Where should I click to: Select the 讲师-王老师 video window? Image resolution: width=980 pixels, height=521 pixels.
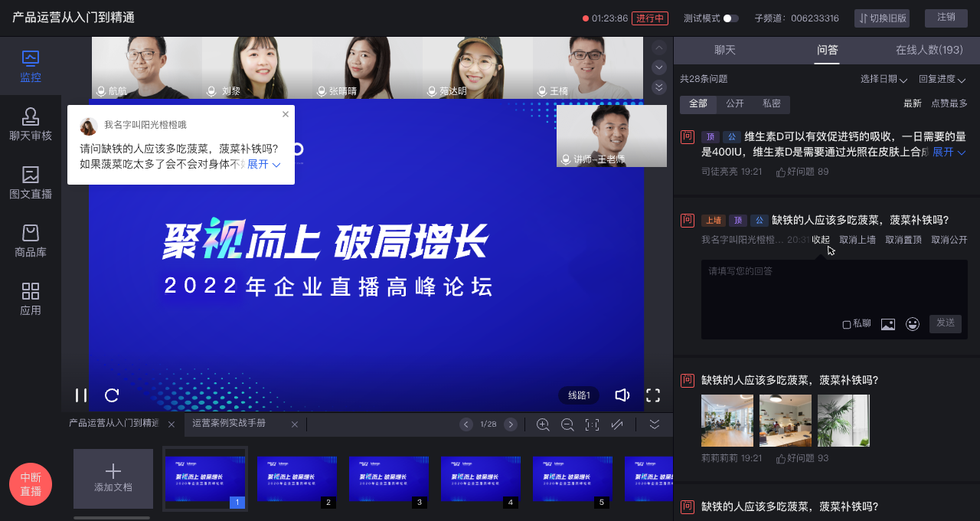pos(612,136)
